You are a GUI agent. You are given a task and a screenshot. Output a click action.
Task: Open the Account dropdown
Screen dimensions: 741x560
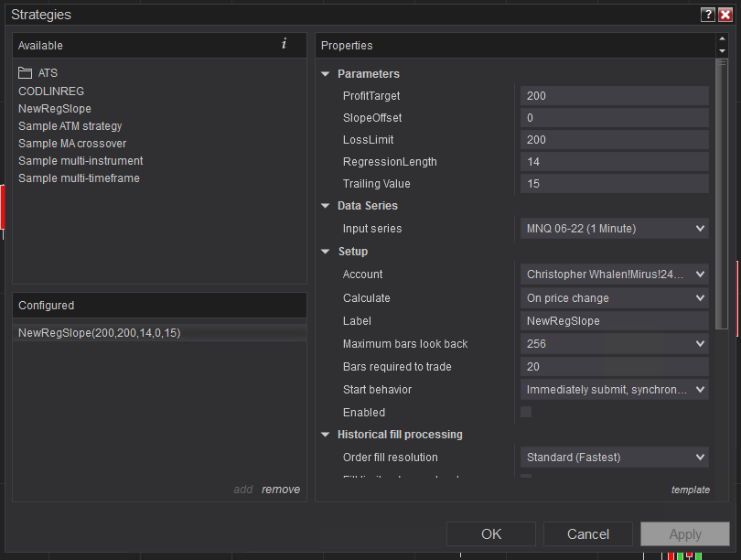pyautogui.click(x=614, y=275)
